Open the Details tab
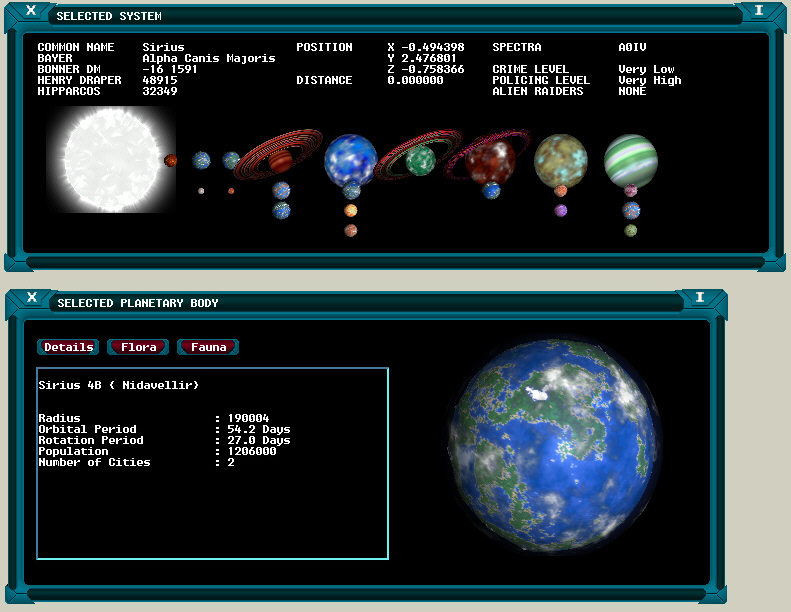The width and height of the screenshot is (791, 612). tap(68, 347)
